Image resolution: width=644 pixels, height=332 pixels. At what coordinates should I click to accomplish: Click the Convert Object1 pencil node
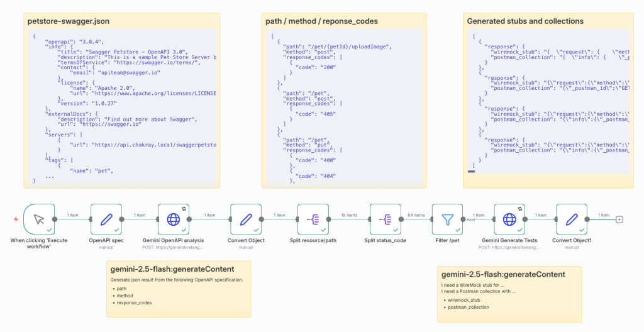pos(572,219)
